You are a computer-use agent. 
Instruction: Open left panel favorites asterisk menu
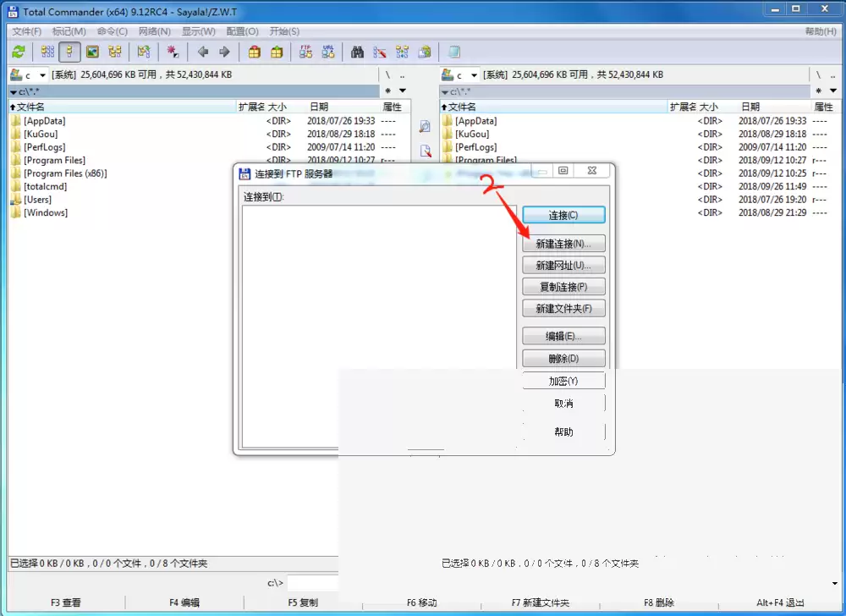[x=388, y=91]
